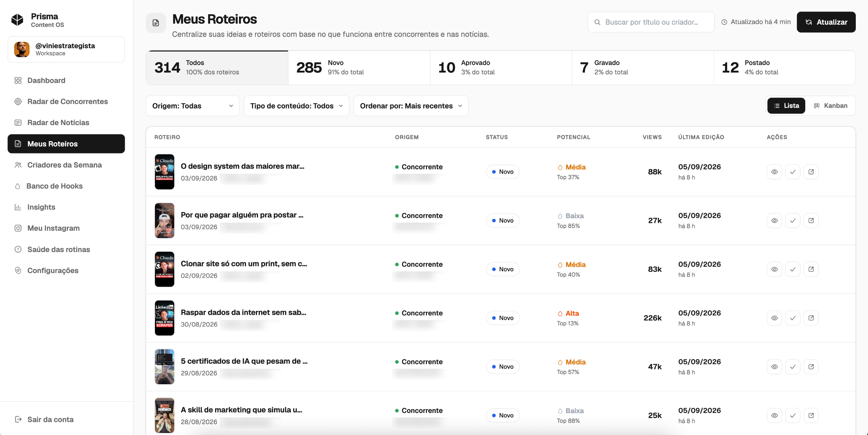
Task: Open external link for 5 certificados de IA roteiro
Action: tap(811, 367)
